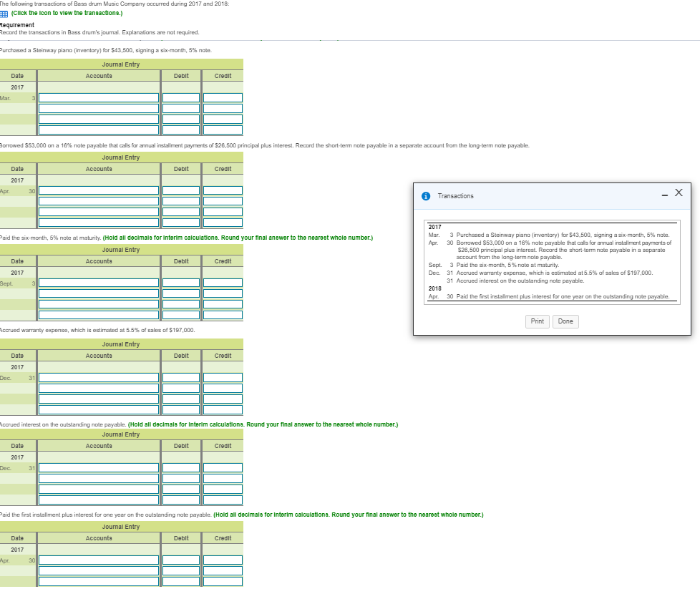The width and height of the screenshot is (700, 594).
Task: Select first debit field for accrued interest entry
Action: 181,468
